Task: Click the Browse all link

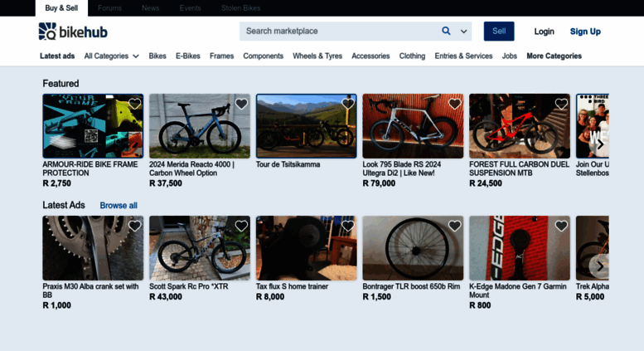Action: pos(119,206)
